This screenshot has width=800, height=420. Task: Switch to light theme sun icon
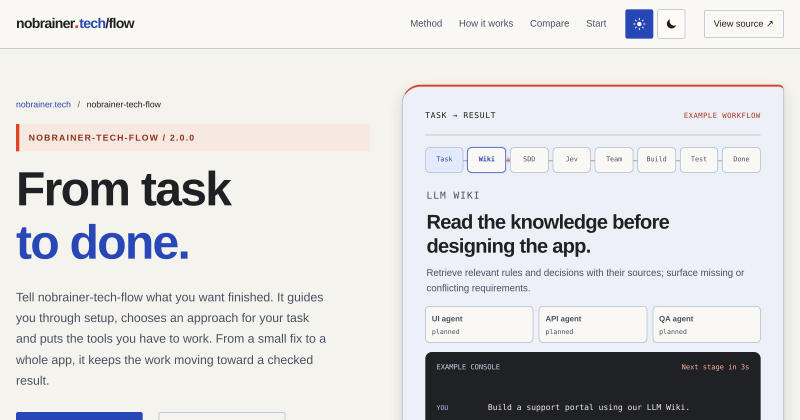pos(639,24)
